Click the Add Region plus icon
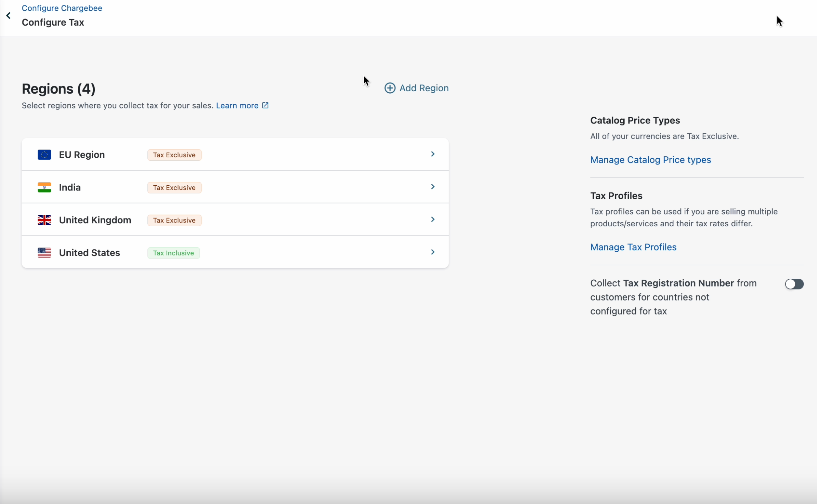817x504 pixels. click(x=390, y=88)
